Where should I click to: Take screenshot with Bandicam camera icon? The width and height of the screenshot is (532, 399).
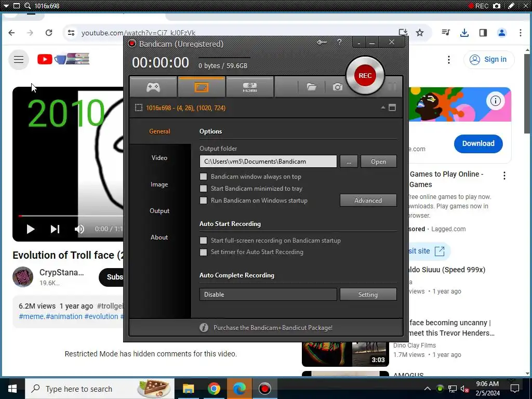pyautogui.click(x=337, y=87)
